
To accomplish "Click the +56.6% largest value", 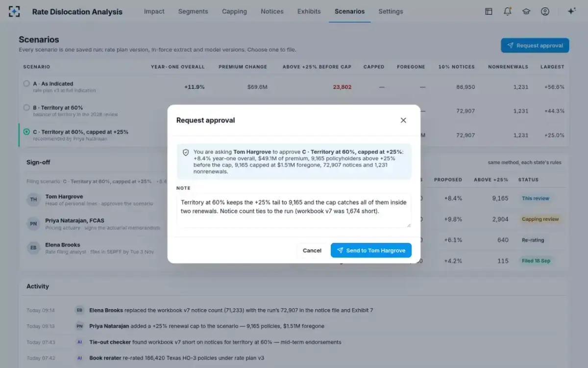I will [554, 87].
